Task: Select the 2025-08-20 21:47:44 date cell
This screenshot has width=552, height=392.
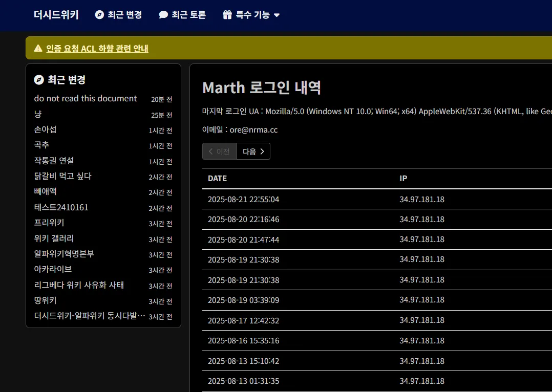Action: point(243,239)
